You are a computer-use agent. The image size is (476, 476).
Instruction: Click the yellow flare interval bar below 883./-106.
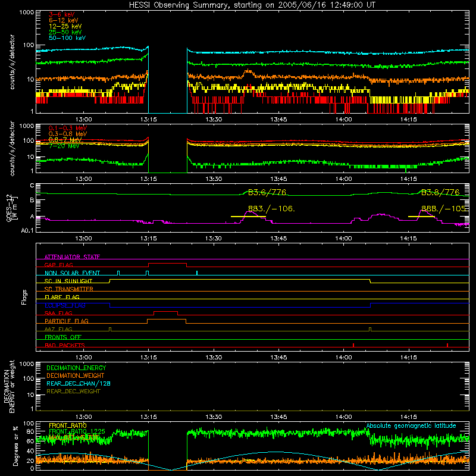[x=248, y=217]
